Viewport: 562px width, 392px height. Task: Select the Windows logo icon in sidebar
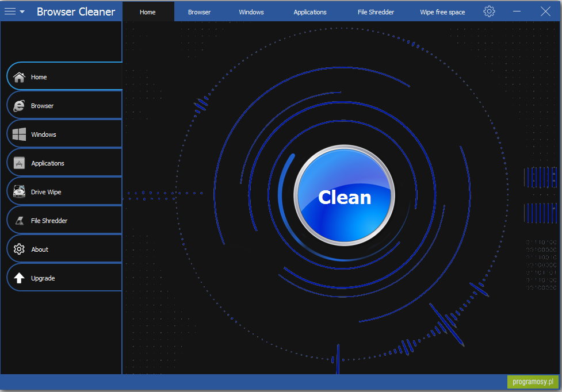click(x=20, y=133)
